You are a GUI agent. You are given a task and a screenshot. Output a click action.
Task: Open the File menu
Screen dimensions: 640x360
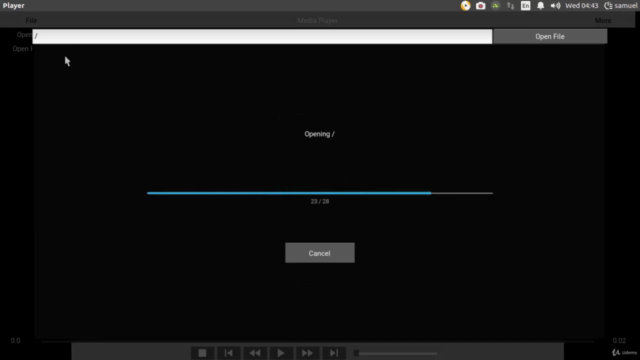pyautogui.click(x=31, y=20)
